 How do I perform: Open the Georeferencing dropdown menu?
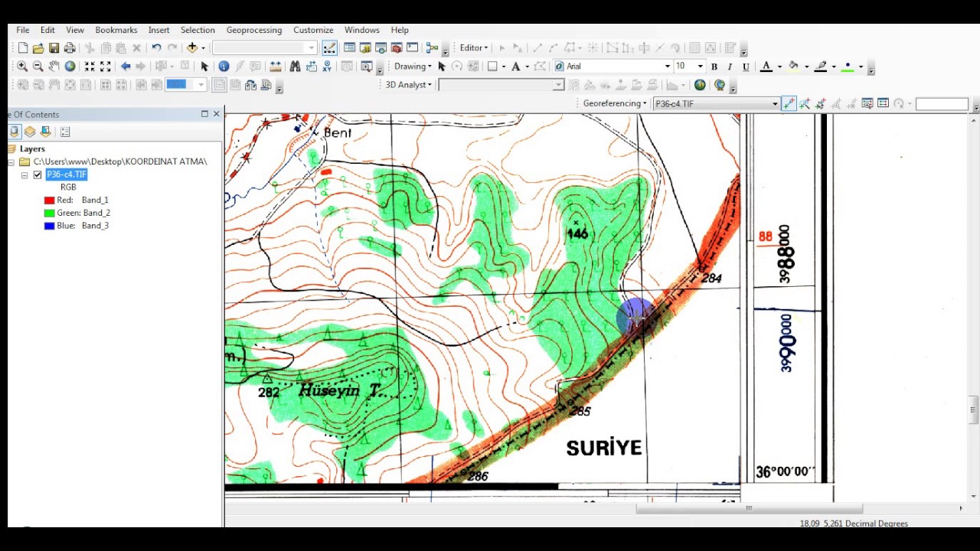(615, 103)
